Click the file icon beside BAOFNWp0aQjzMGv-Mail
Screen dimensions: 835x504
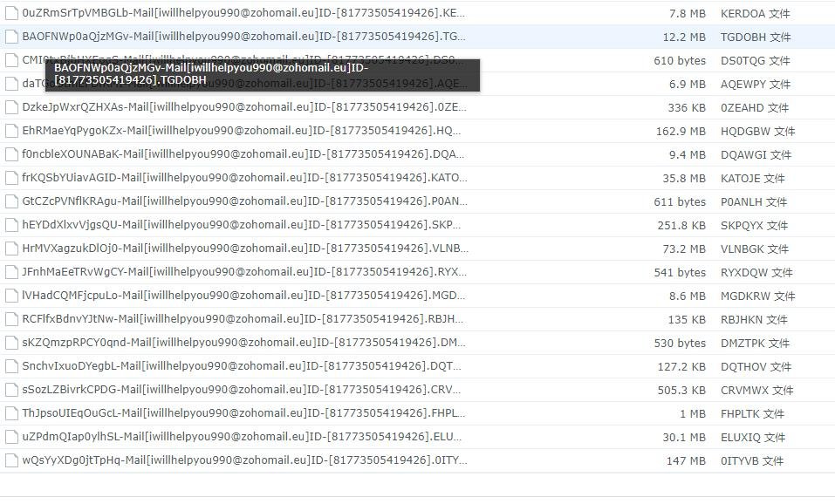pos(11,37)
